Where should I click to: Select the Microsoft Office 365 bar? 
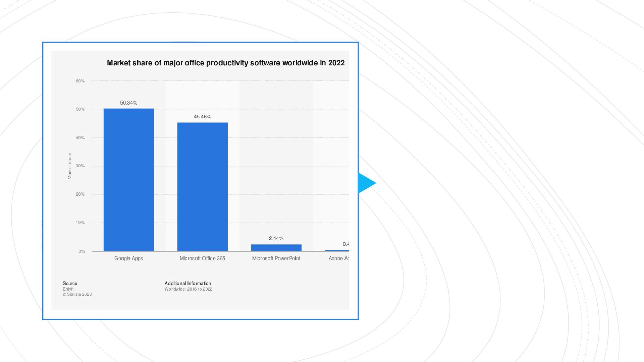tap(203, 187)
